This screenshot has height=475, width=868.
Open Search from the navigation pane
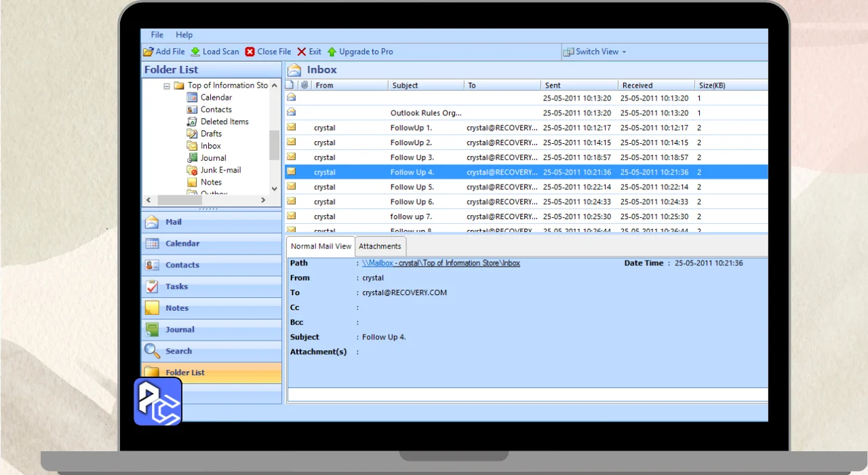(x=178, y=351)
